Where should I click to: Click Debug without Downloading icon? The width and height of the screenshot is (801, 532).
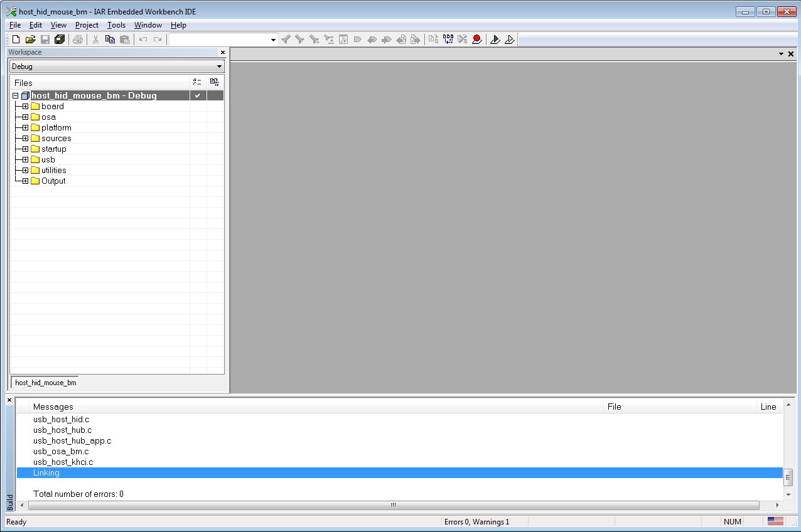click(510, 40)
